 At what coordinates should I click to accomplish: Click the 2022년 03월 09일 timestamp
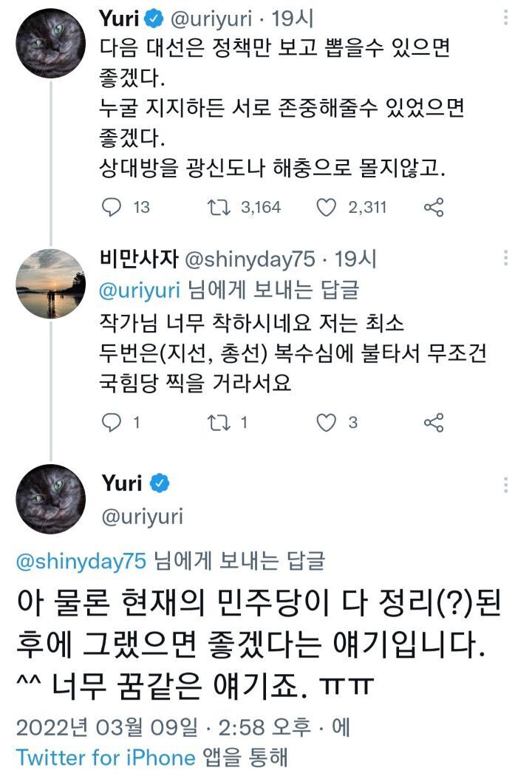click(106, 727)
